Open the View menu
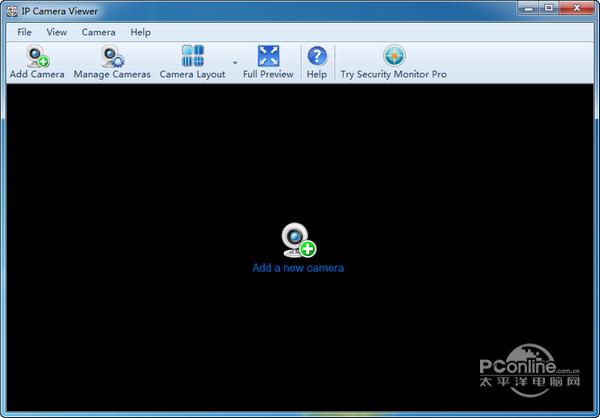The width and height of the screenshot is (600, 418). (x=57, y=33)
